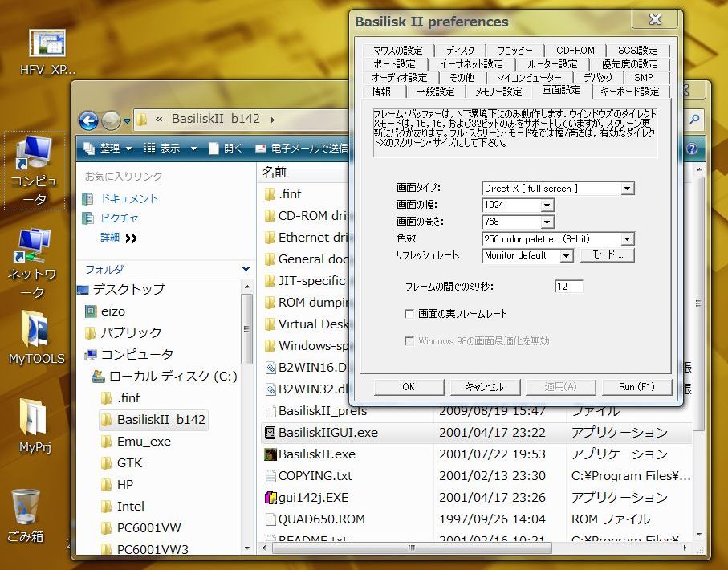Click the Run (F1) button

pos(636,386)
